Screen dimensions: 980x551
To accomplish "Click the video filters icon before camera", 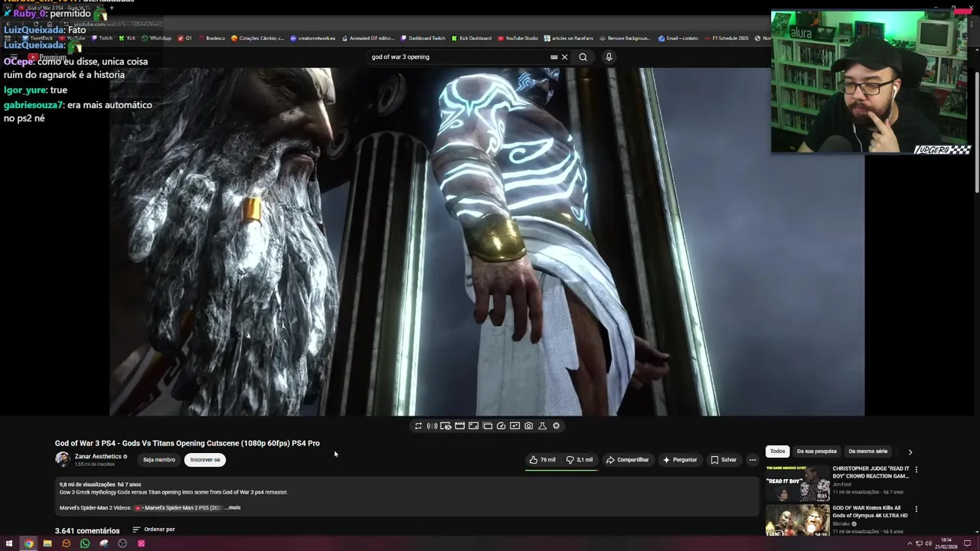I will point(514,426).
